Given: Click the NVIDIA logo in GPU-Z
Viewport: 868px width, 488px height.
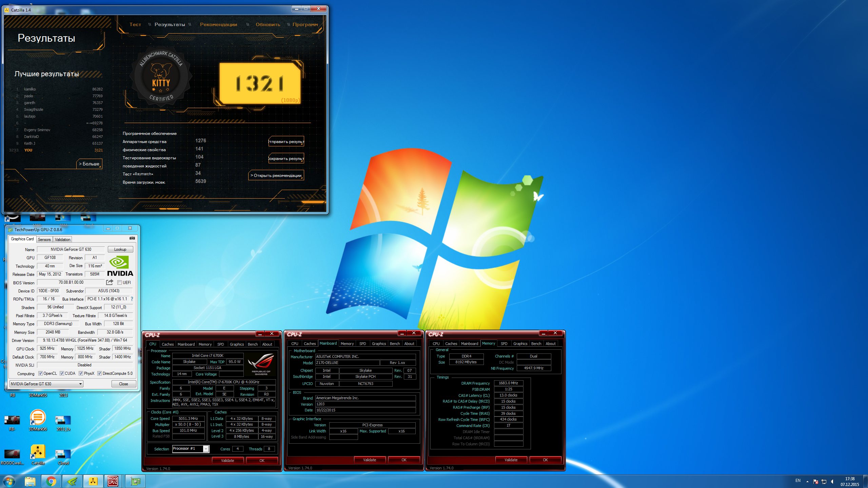Looking at the screenshot, I should click(120, 266).
